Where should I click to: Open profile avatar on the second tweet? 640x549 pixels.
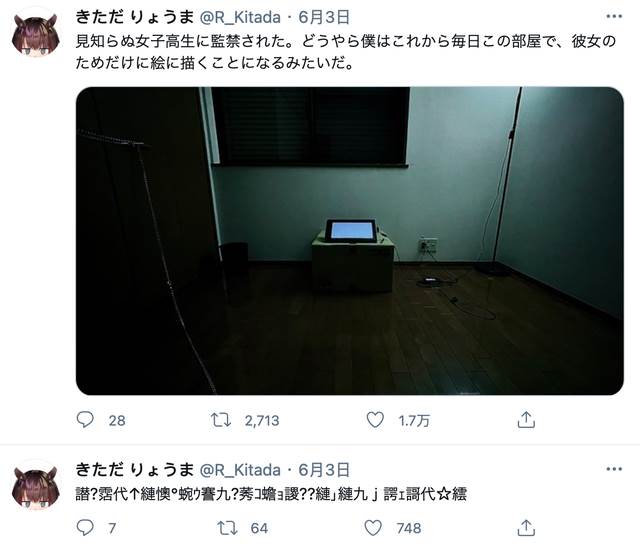tap(36, 487)
